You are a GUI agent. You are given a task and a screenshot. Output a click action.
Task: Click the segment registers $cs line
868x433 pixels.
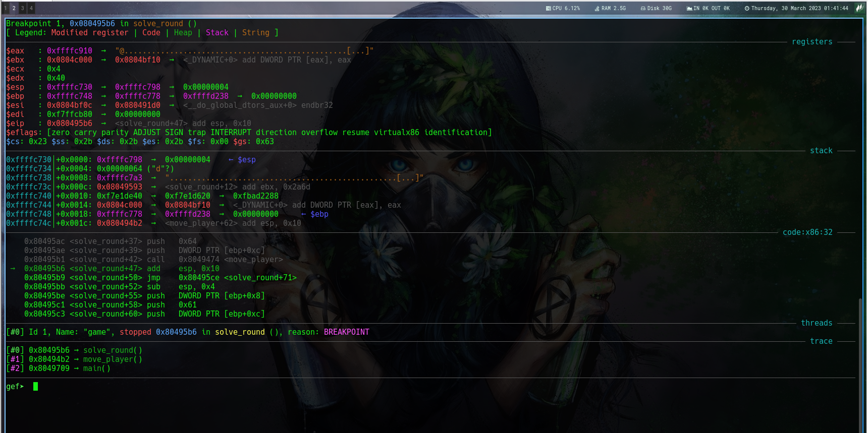coord(140,142)
